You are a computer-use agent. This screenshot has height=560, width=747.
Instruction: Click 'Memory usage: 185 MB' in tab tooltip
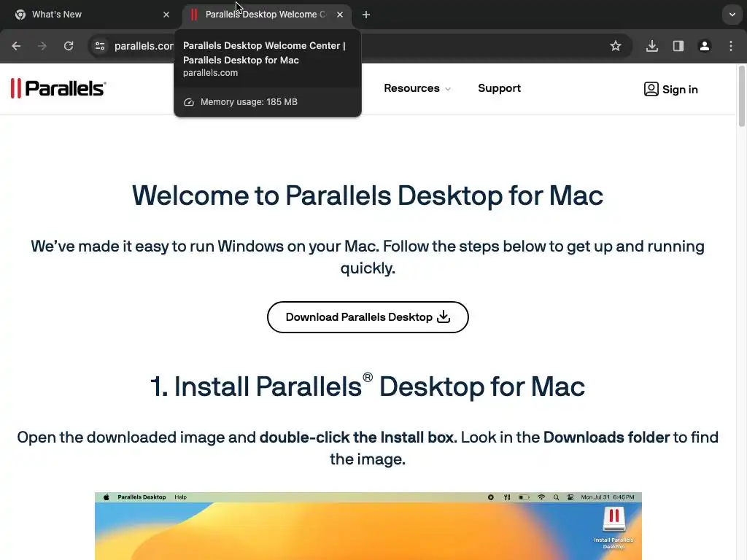pos(249,102)
